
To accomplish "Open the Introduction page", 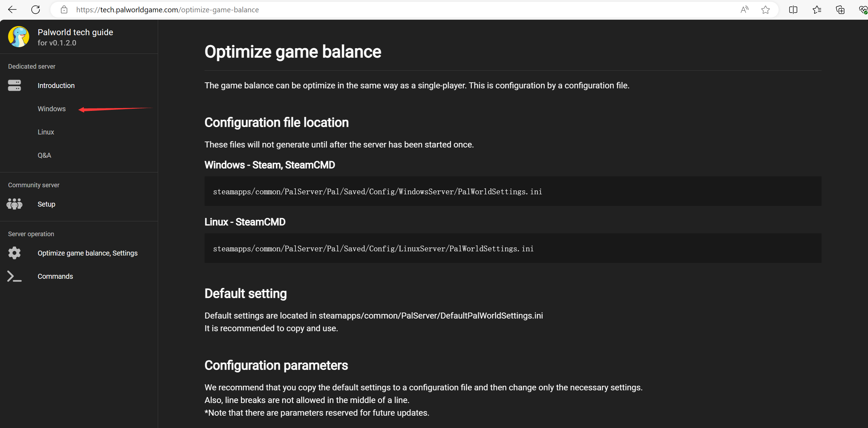I will [56, 86].
